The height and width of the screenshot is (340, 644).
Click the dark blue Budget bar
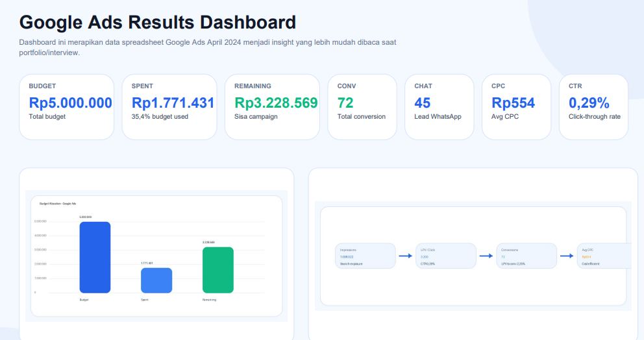click(95, 258)
